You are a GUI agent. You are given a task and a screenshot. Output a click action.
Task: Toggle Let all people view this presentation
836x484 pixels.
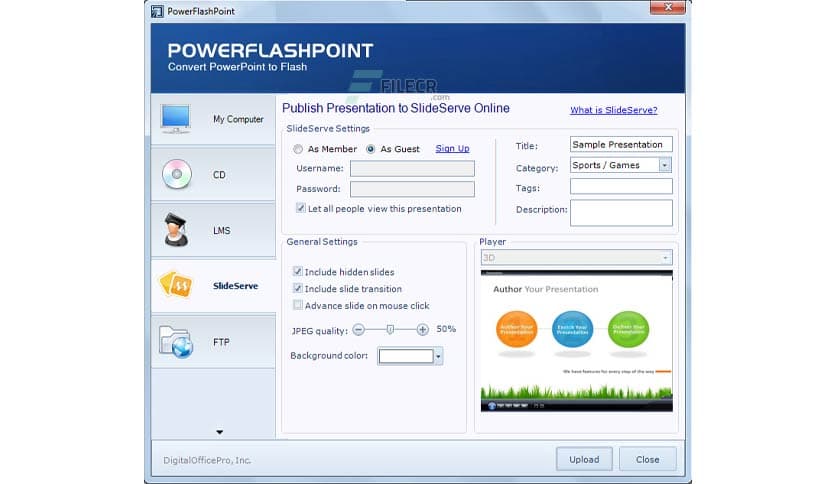[x=301, y=208]
